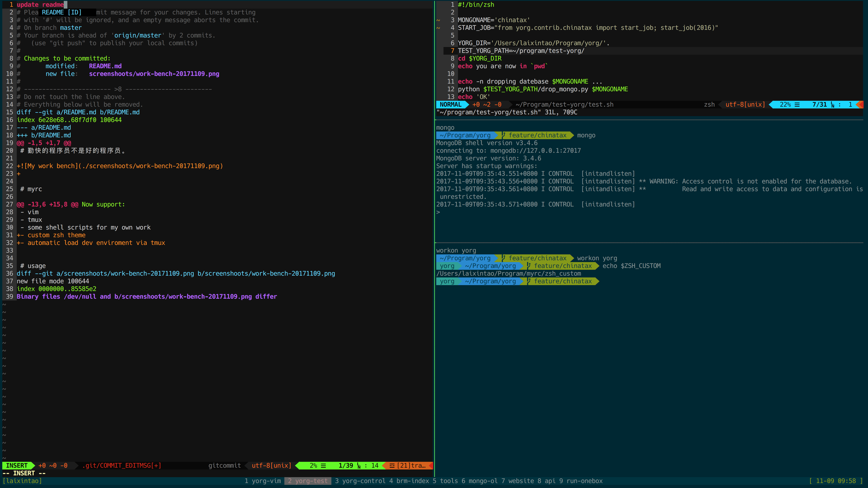Viewport: 868px width, 488px height.
Task: Click the hamburger lines icon in left airline percentage segment
Action: [x=323, y=465]
